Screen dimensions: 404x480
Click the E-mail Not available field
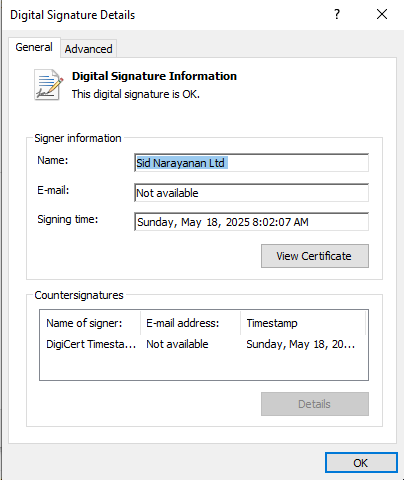pyautogui.click(x=251, y=193)
